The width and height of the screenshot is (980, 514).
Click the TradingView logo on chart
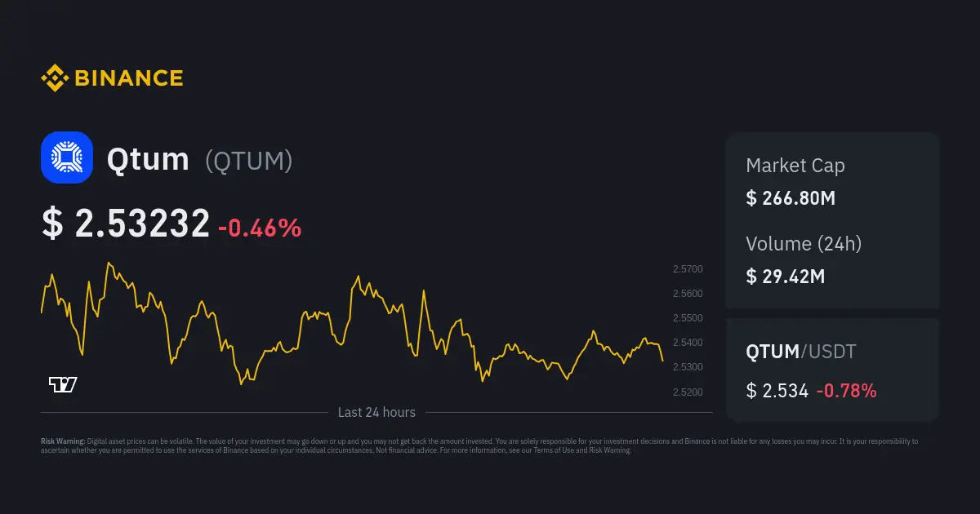pos(63,385)
